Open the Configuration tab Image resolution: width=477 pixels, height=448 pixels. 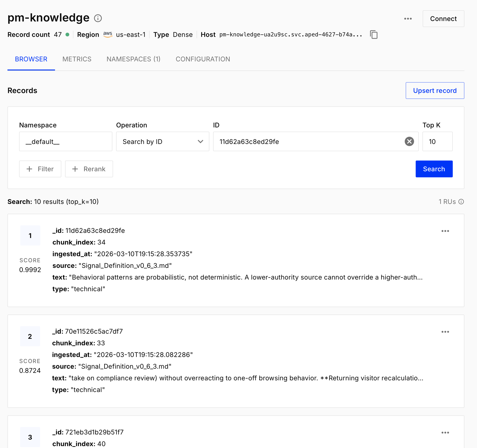(x=203, y=59)
